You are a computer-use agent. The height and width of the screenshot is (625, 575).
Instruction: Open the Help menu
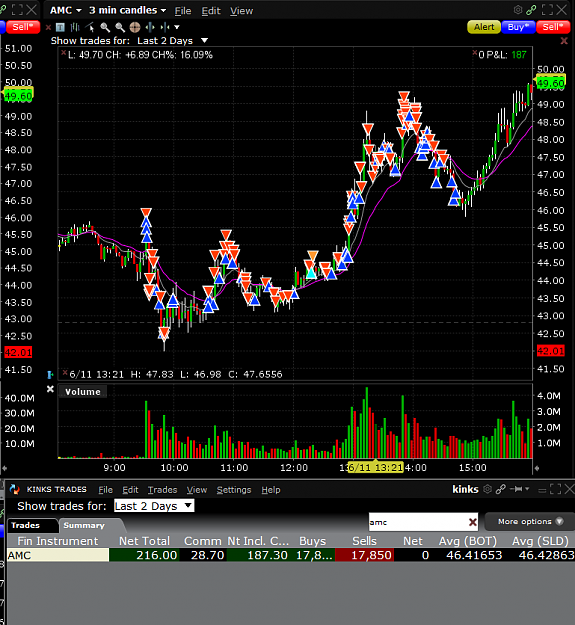tap(271, 490)
